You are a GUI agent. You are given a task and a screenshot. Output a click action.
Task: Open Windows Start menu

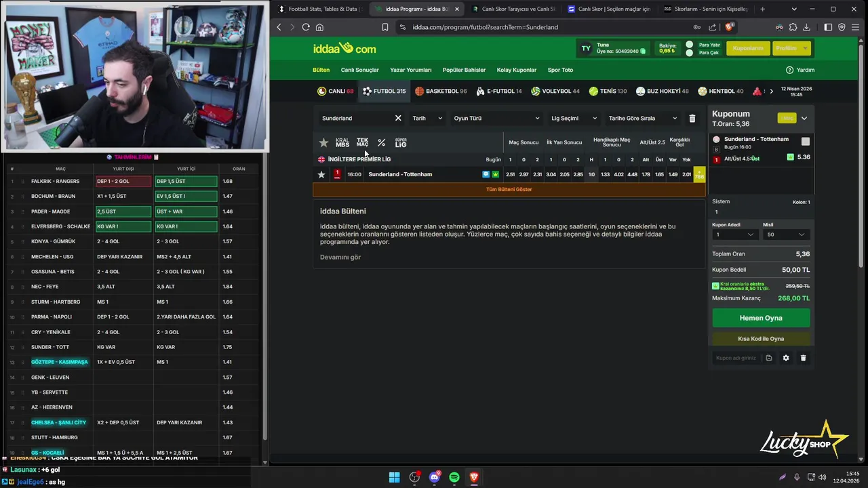394,477
